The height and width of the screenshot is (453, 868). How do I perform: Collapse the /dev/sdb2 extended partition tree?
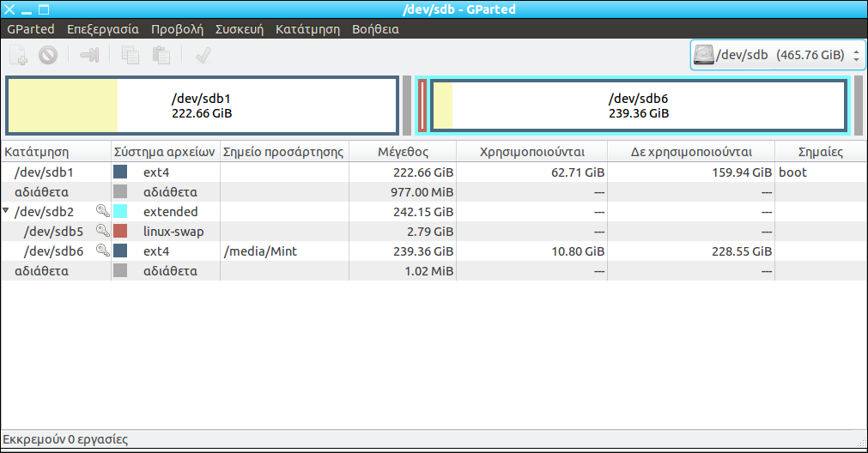[7, 212]
